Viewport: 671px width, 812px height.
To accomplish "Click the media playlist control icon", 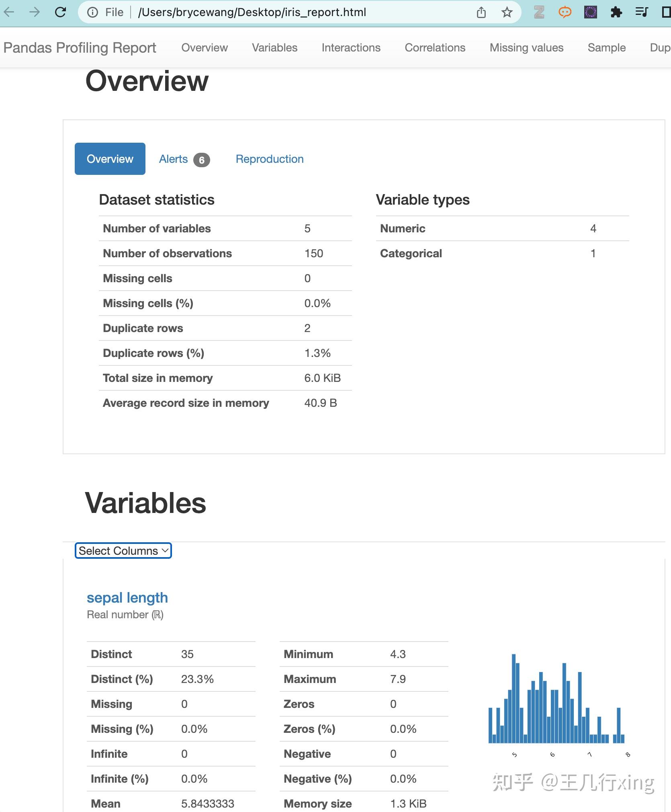I will [x=642, y=12].
